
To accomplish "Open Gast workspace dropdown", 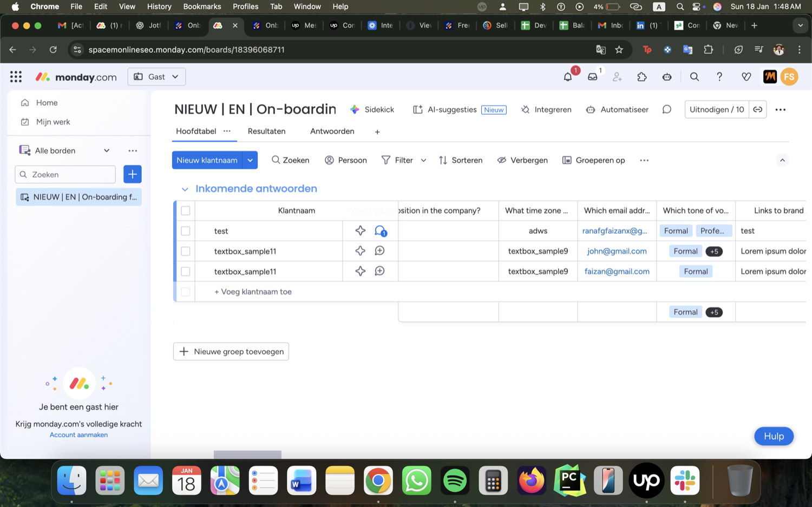I will tap(156, 77).
